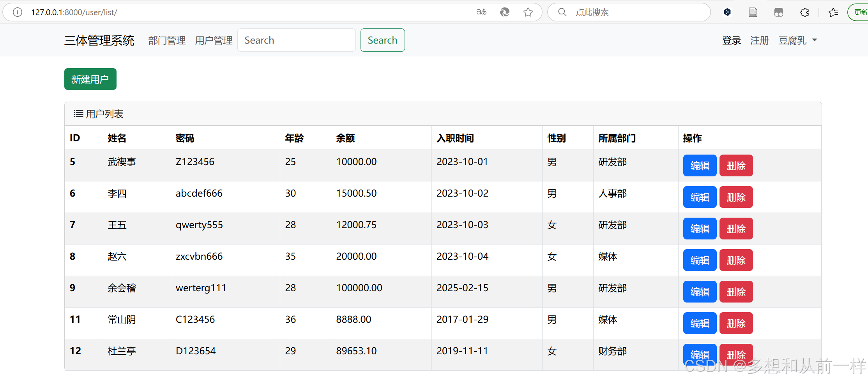Screen dimensions: 868x380
Task: Click the dark hexagon extension icon
Action: tap(727, 12)
